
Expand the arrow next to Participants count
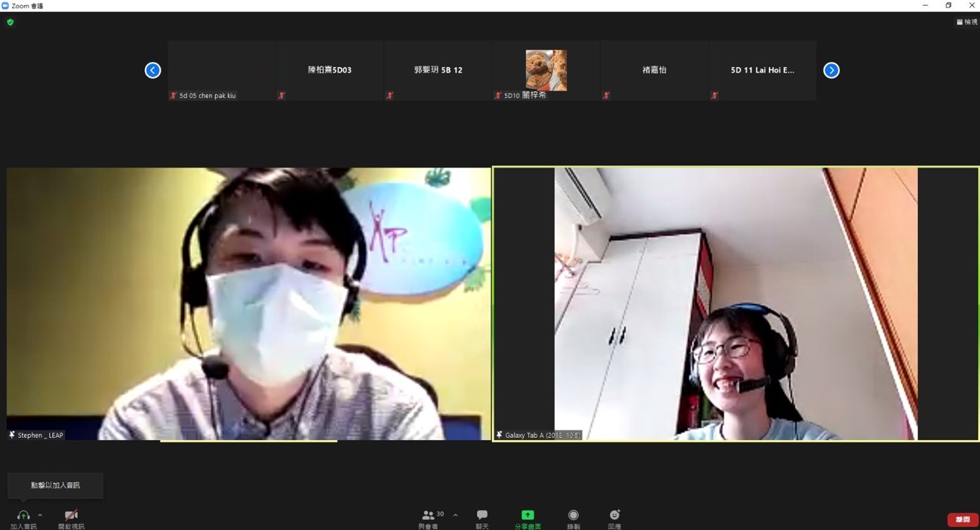pos(455,515)
